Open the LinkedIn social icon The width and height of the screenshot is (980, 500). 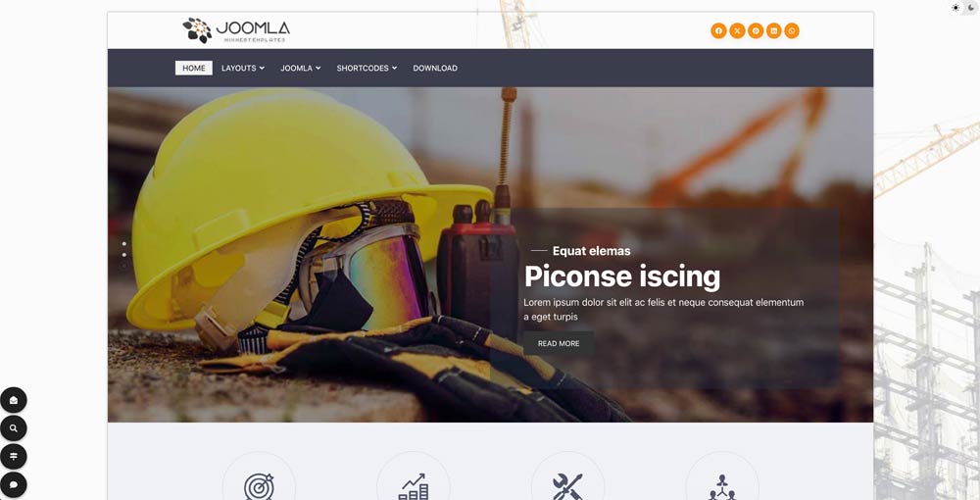point(774,30)
